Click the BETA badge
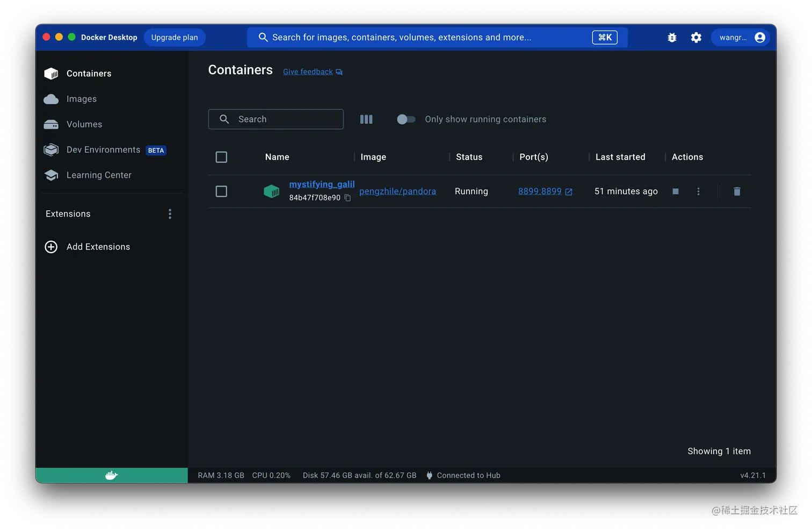 (x=156, y=151)
